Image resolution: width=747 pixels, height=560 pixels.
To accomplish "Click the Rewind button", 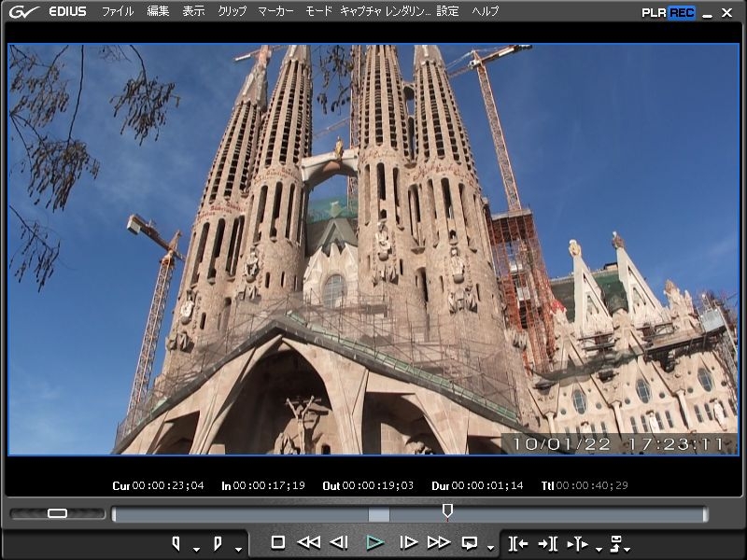I will pyautogui.click(x=308, y=542).
